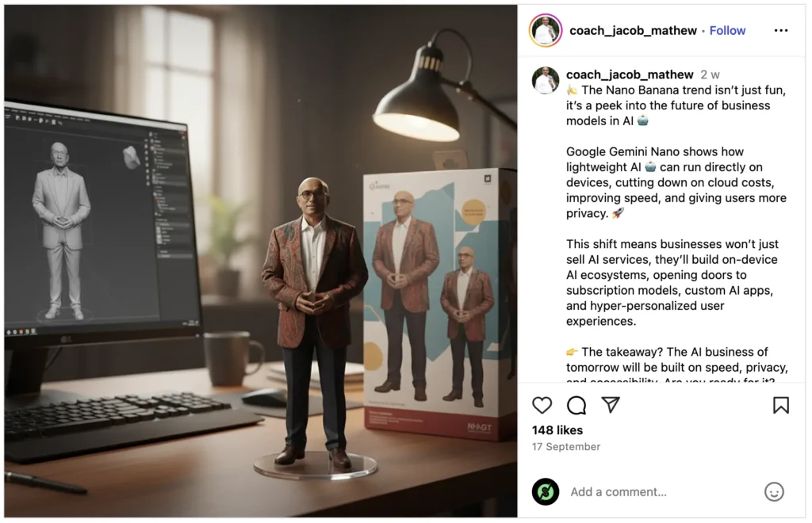Save the post with bookmark icon

click(x=781, y=405)
